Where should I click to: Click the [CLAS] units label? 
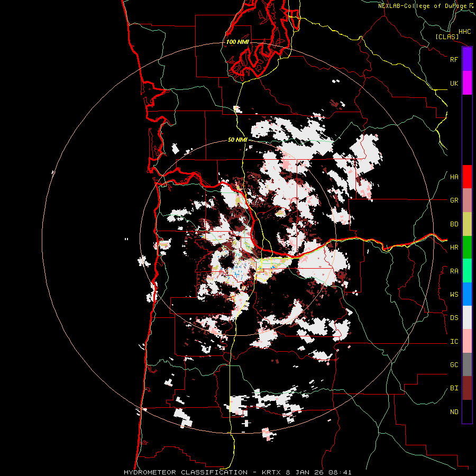click(x=447, y=36)
